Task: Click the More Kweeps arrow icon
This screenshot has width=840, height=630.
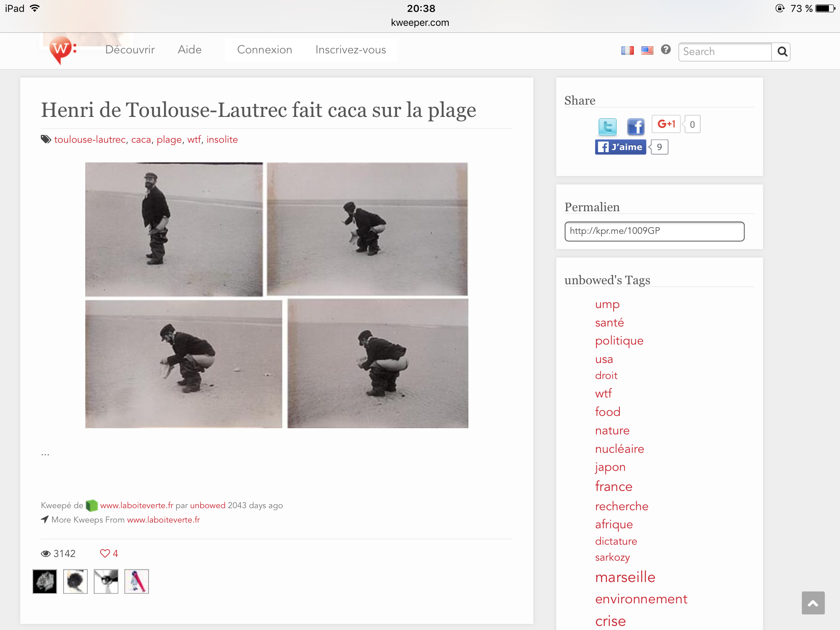Action: click(x=45, y=519)
